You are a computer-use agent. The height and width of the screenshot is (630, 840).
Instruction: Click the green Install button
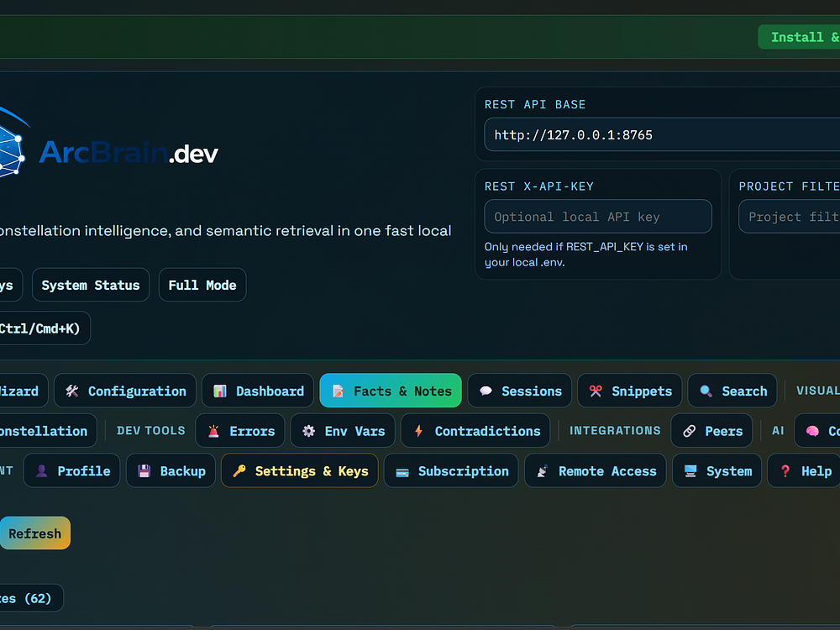click(800, 37)
